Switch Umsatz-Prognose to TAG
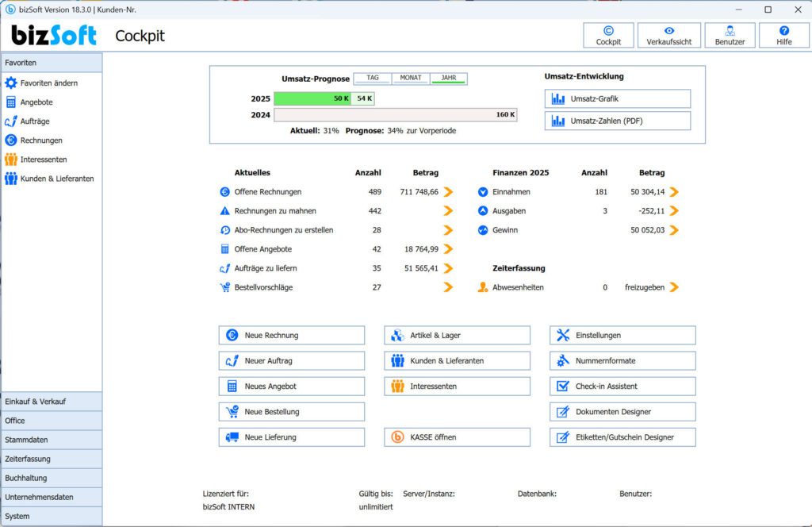 373,79
